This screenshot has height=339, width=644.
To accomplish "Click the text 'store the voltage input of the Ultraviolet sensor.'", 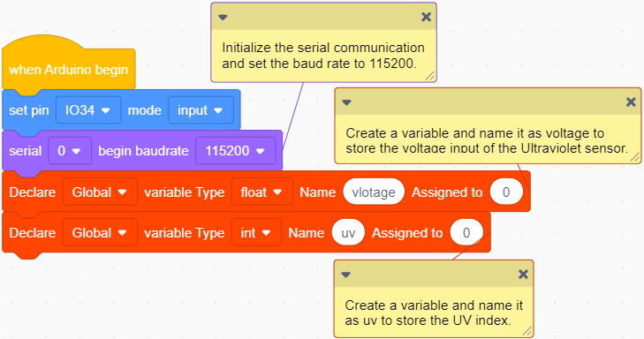I will [487, 147].
